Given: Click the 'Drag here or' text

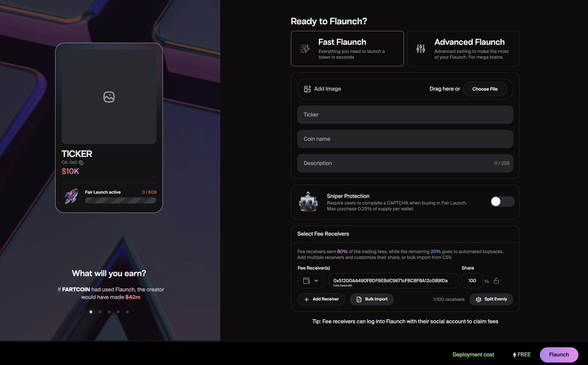Looking at the screenshot, I should pos(445,89).
